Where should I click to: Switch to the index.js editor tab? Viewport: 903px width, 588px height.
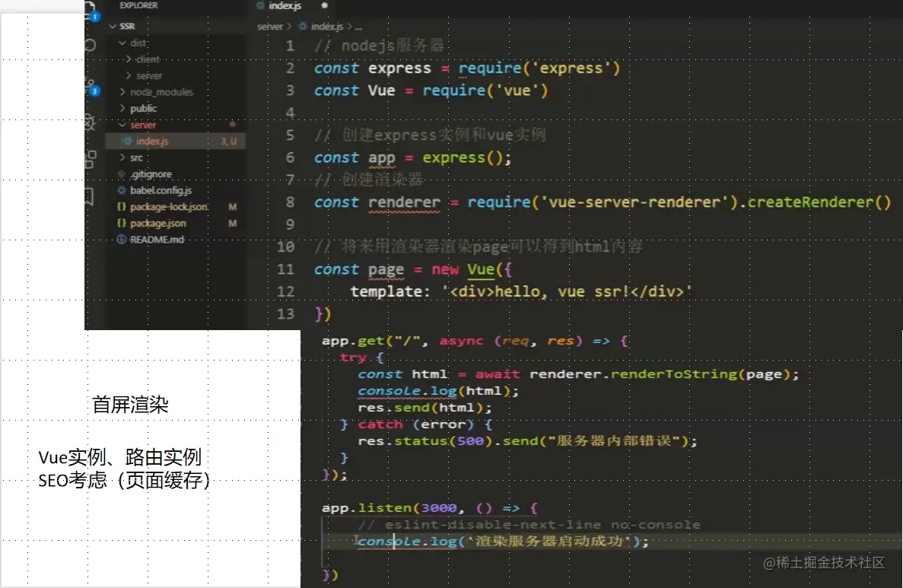[285, 6]
